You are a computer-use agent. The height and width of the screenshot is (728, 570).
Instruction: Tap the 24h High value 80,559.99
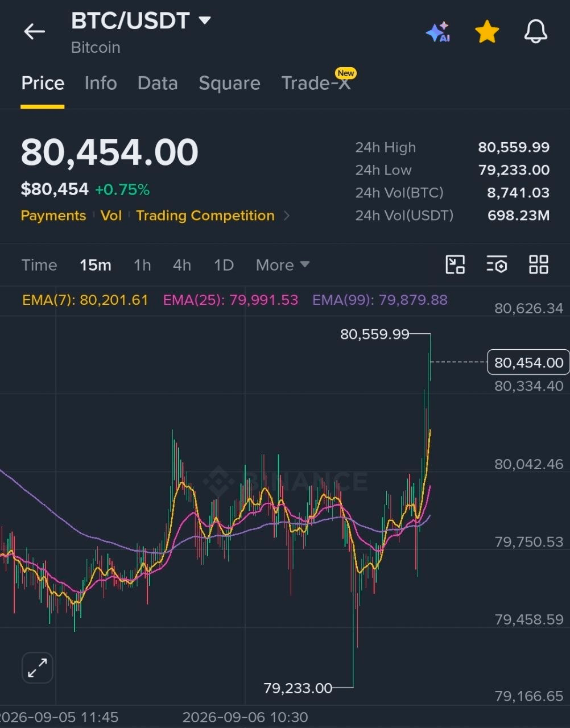(x=514, y=147)
